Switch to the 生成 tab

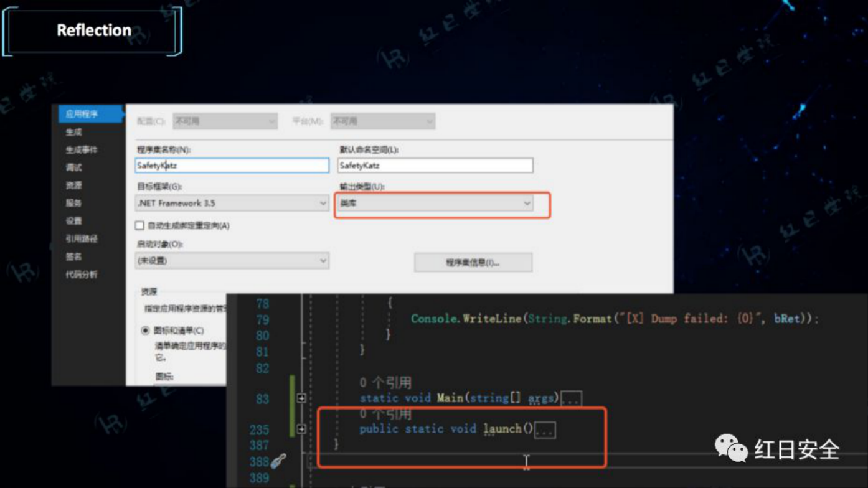tap(74, 132)
